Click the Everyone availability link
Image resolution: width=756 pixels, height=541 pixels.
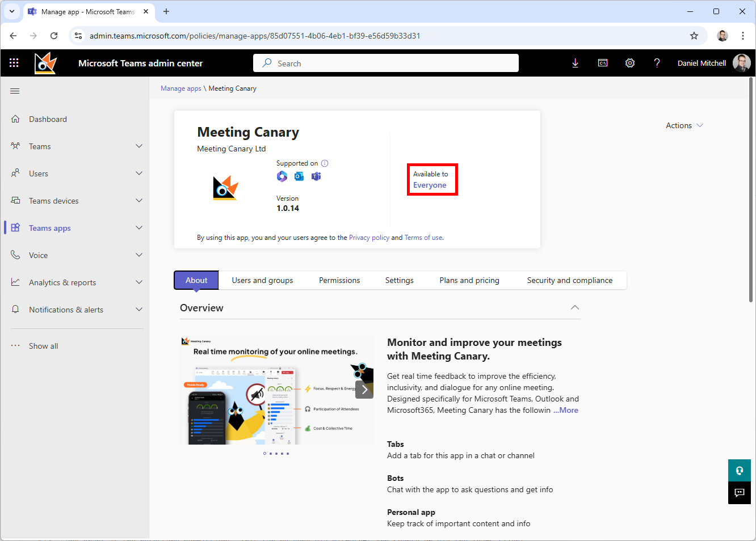coord(430,185)
